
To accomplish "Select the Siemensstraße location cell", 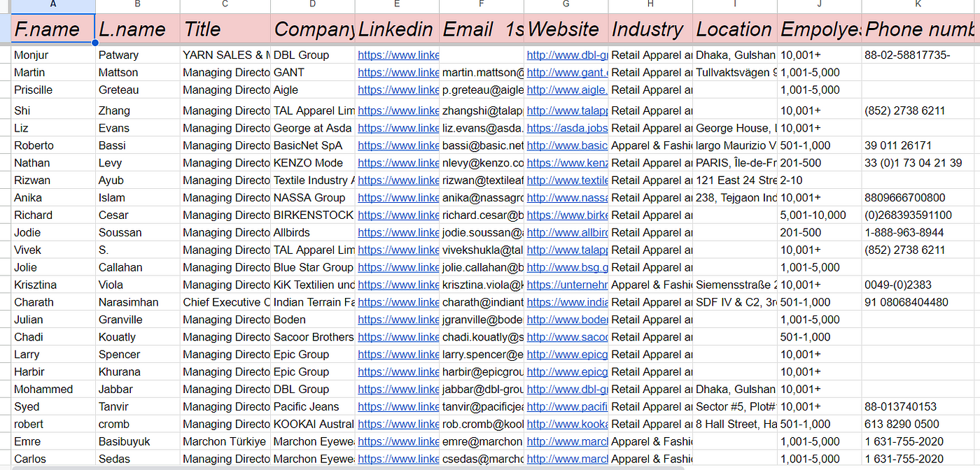I will (735, 285).
